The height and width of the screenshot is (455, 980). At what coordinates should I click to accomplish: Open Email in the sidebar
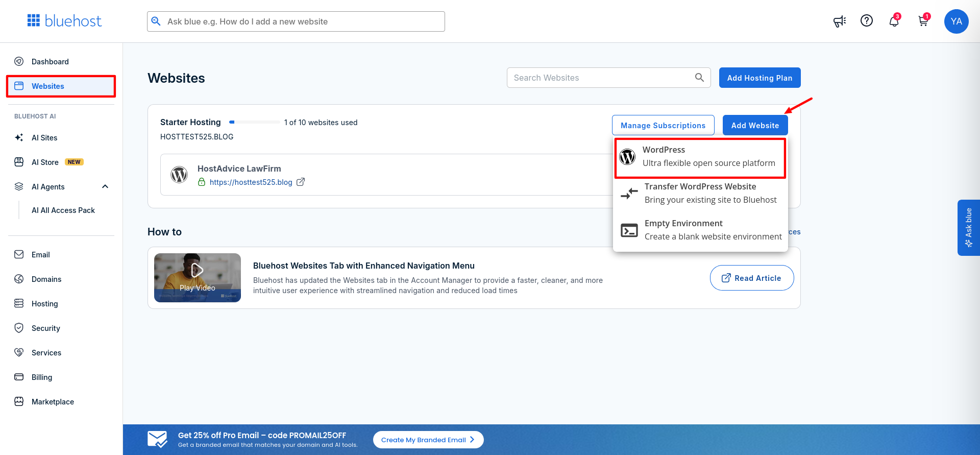(x=41, y=255)
